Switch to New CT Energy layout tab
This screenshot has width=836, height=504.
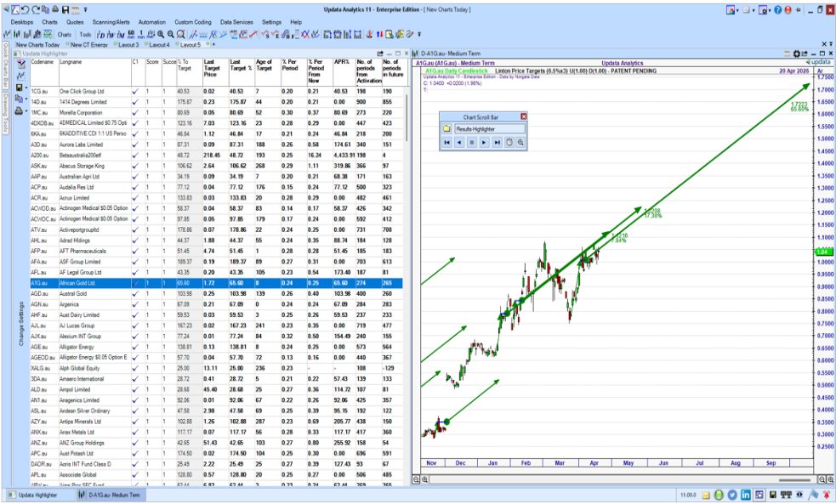(x=89, y=45)
